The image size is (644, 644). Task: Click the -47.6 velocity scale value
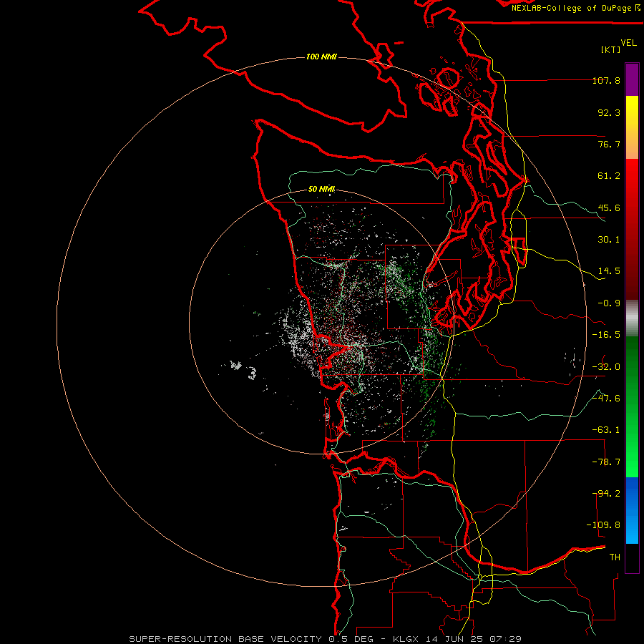tap(606, 399)
